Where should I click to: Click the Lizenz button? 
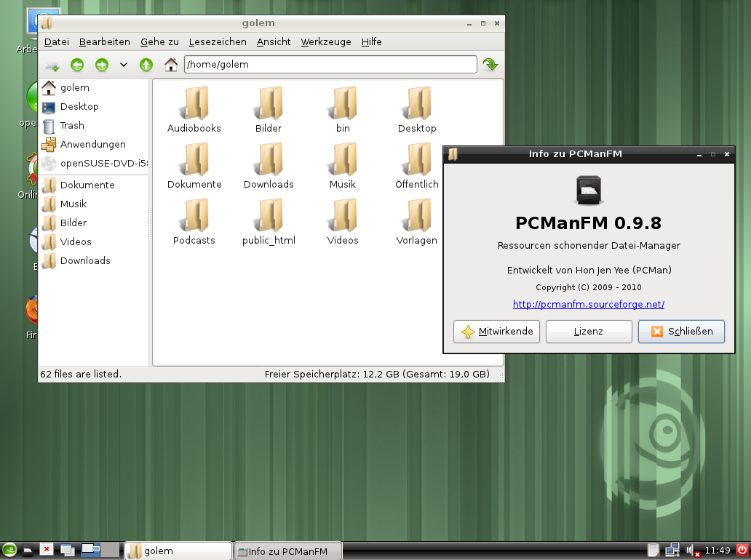coord(588,332)
